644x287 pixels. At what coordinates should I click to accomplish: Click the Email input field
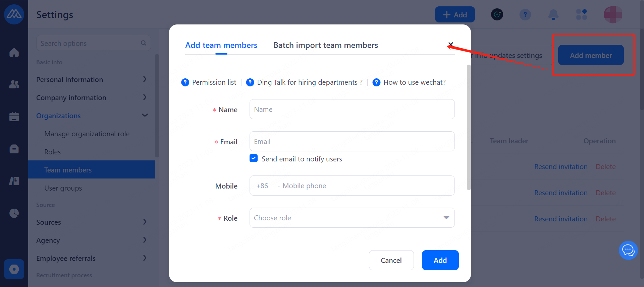(x=352, y=142)
